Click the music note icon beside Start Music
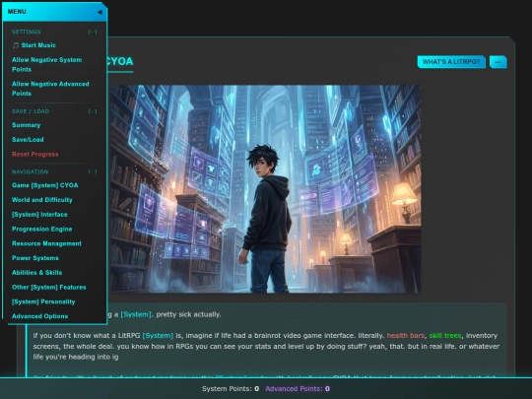Image resolution: width=532 pixels, height=399 pixels. pyautogui.click(x=15, y=45)
